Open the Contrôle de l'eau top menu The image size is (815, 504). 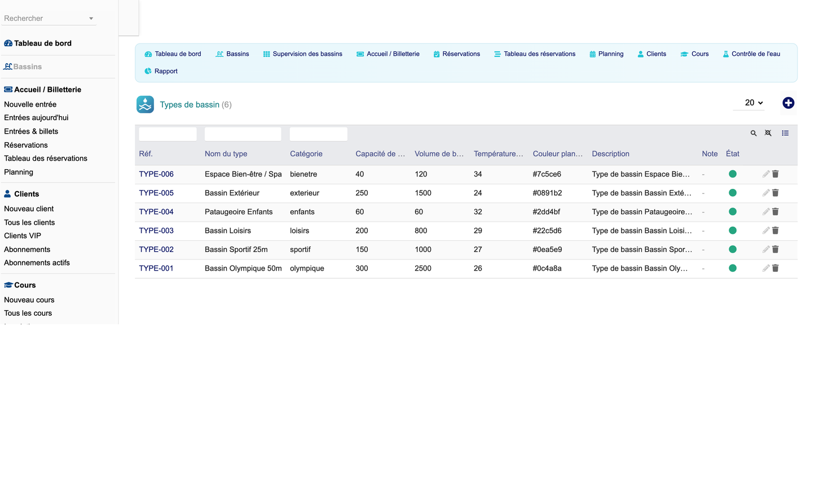click(x=751, y=54)
